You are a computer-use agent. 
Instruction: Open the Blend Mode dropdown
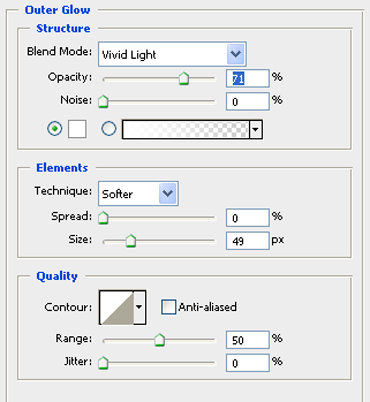click(x=172, y=54)
